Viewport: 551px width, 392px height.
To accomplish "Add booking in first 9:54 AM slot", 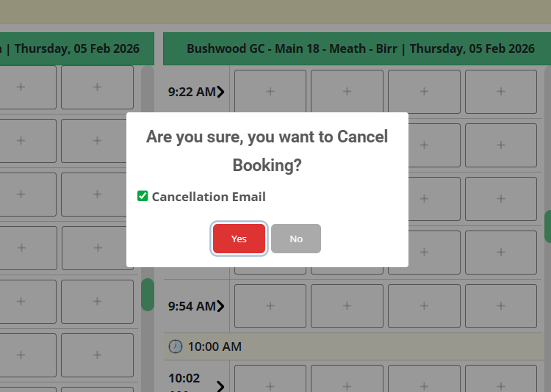I will click(270, 306).
